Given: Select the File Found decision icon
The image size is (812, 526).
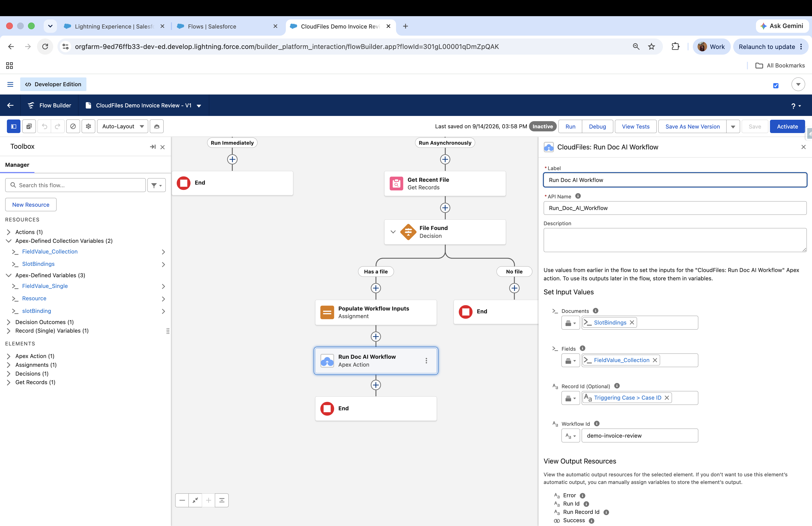Looking at the screenshot, I should click(x=408, y=232).
